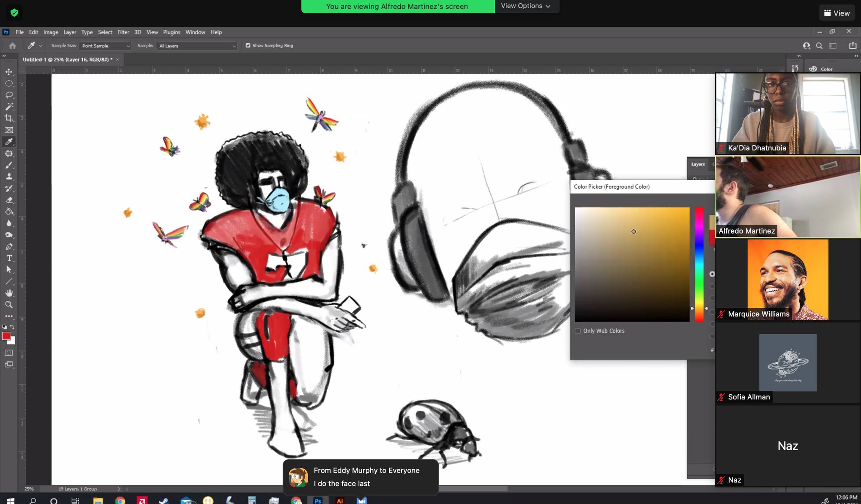
Task: Select the Spot Healing Brush tool
Action: 9,153
